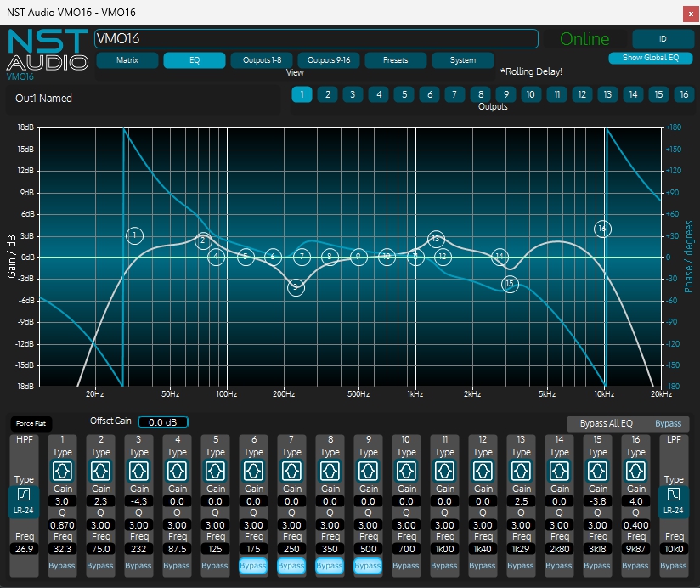The width and height of the screenshot is (700, 588).
Task: Open the band 4 filter type icon
Action: tap(177, 471)
